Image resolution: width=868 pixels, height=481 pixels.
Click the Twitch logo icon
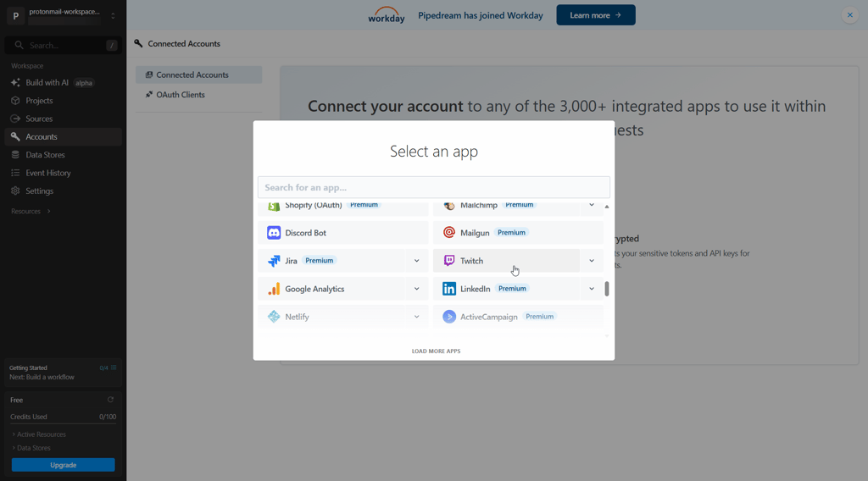click(449, 261)
